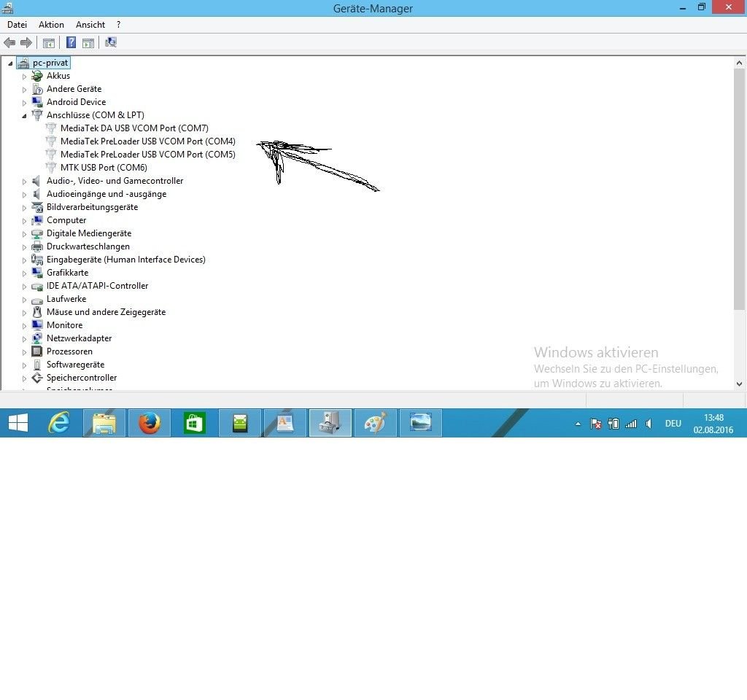Expand the Monitore category

coord(24,326)
